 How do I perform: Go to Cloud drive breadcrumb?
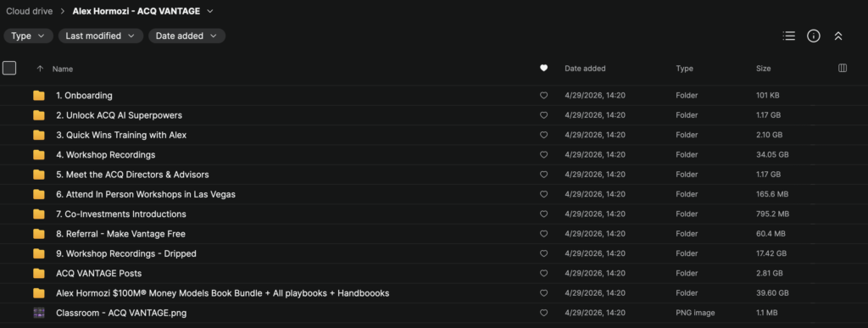point(30,11)
